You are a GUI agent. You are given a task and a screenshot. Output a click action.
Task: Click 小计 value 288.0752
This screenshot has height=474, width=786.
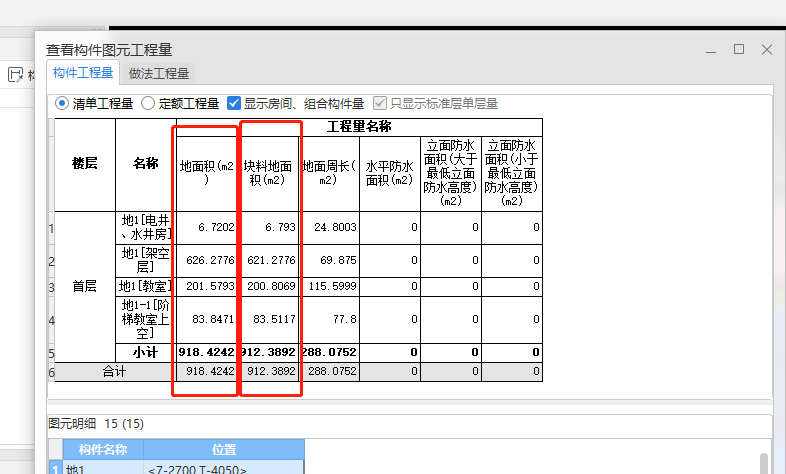click(329, 353)
